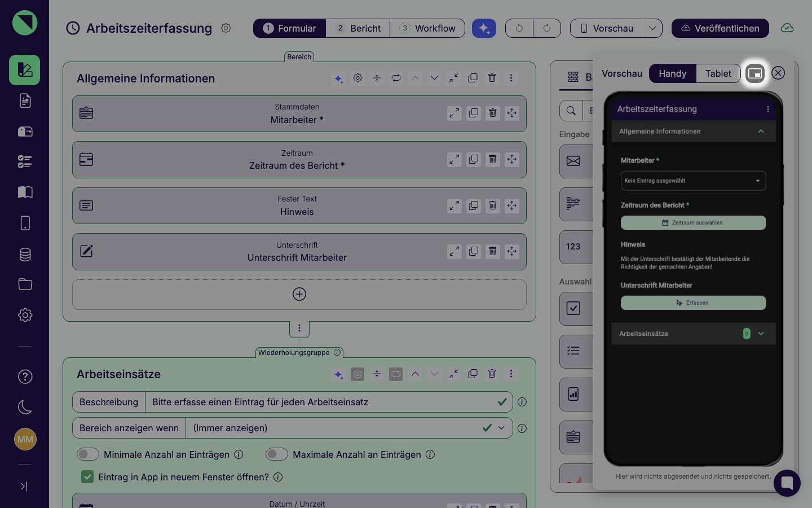Image resolution: width=812 pixels, height=508 pixels.
Task: Click Zeitraum auswählen in the phone preview
Action: point(693,222)
